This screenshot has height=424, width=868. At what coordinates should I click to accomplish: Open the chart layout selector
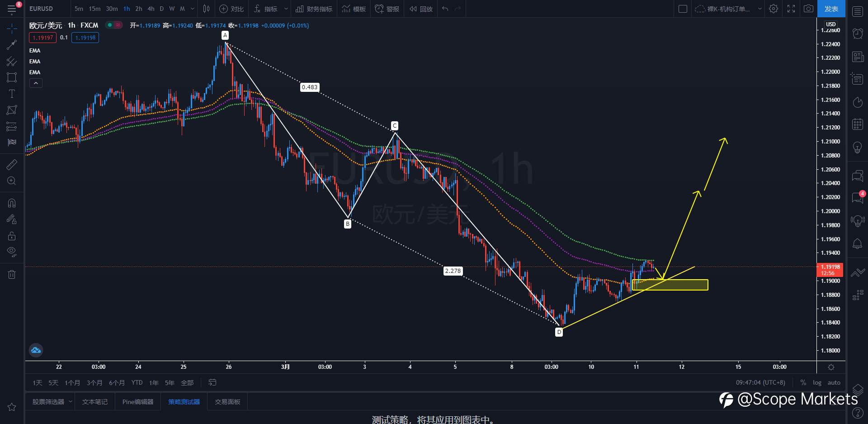tap(683, 9)
